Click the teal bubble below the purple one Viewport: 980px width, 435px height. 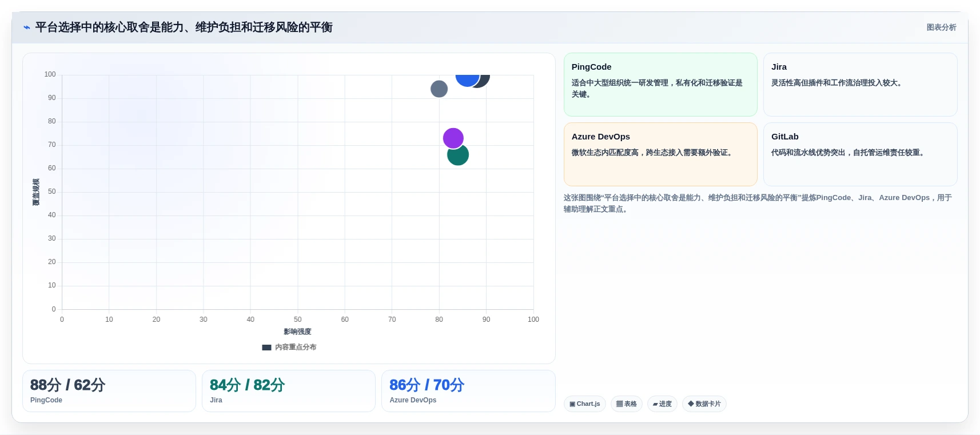point(459,157)
